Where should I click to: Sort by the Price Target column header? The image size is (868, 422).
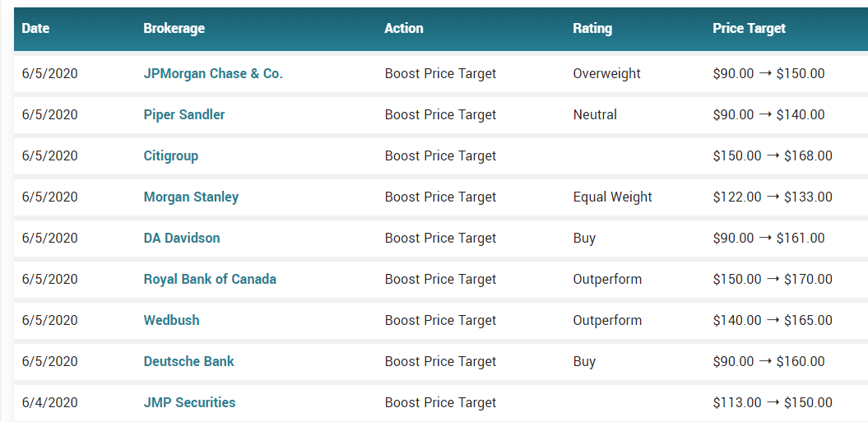(x=749, y=28)
